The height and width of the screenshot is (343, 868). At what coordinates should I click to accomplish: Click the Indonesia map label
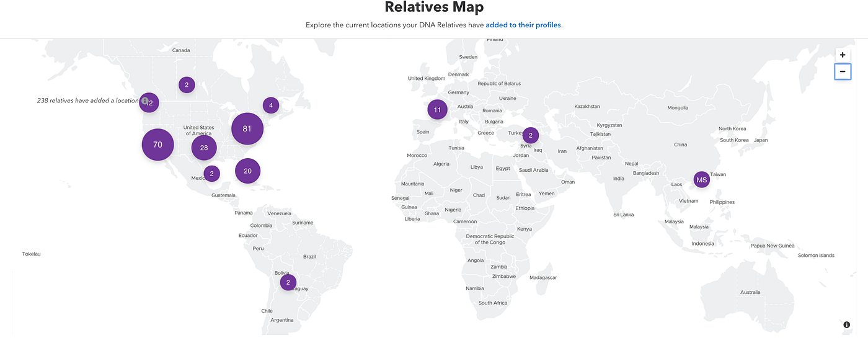pyautogui.click(x=703, y=243)
